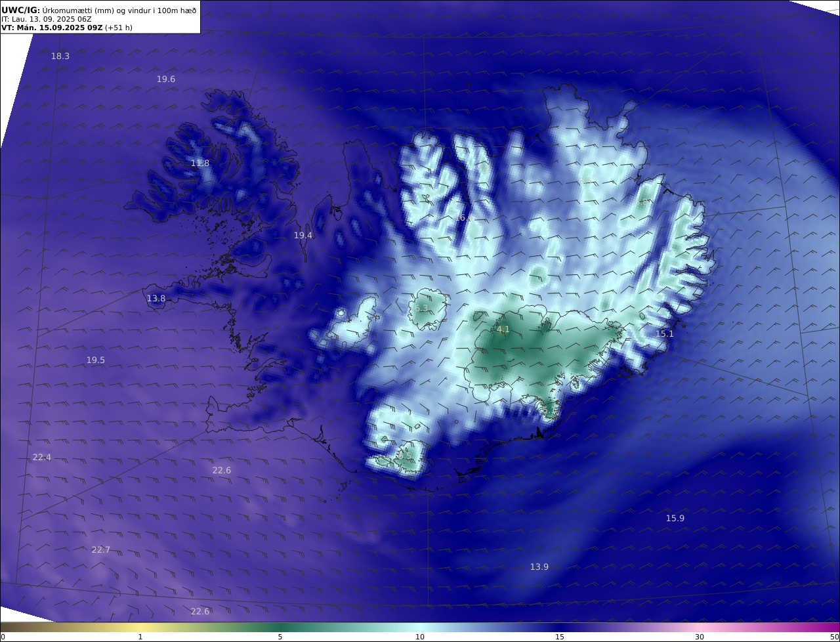Click the colorbar tick label 30
Image resolution: width=840 pixels, height=642 pixels.
[700, 637]
